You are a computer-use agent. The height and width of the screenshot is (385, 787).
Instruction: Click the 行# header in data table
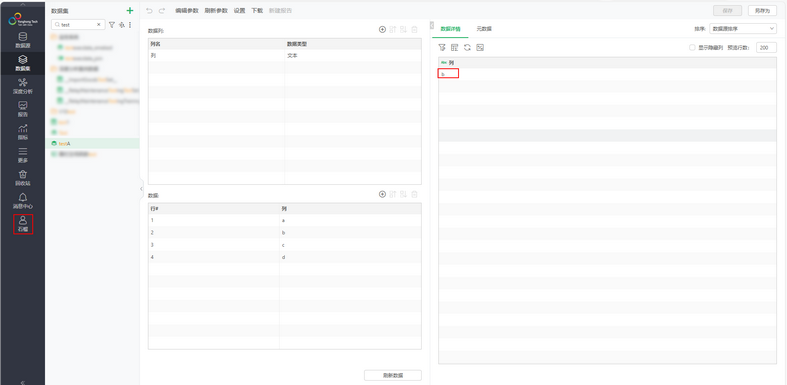214,208
